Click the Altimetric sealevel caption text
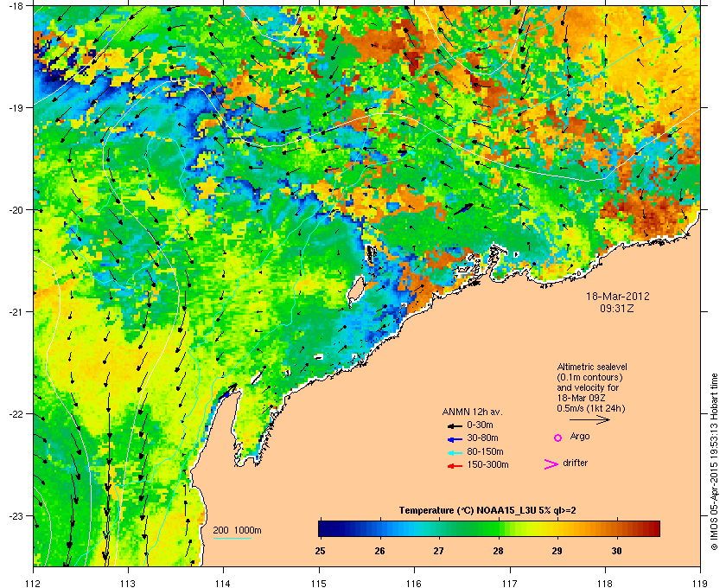The image size is (726, 588). pos(592,367)
